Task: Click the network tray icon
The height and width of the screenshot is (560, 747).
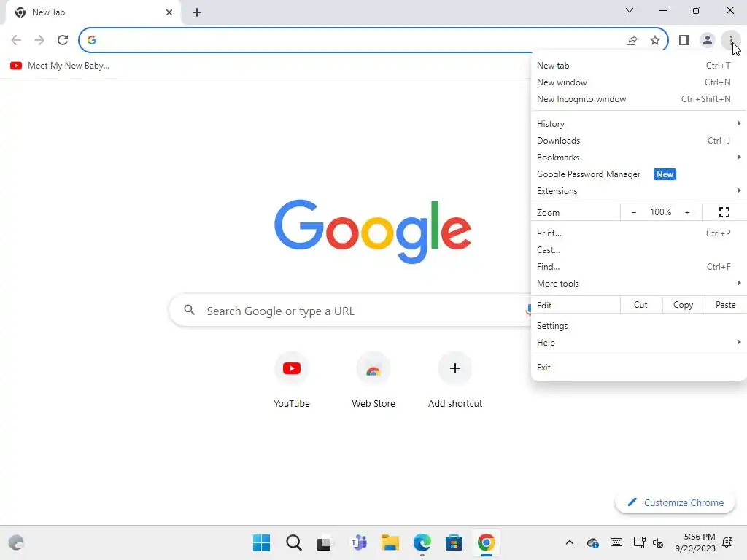Action: 639,542
